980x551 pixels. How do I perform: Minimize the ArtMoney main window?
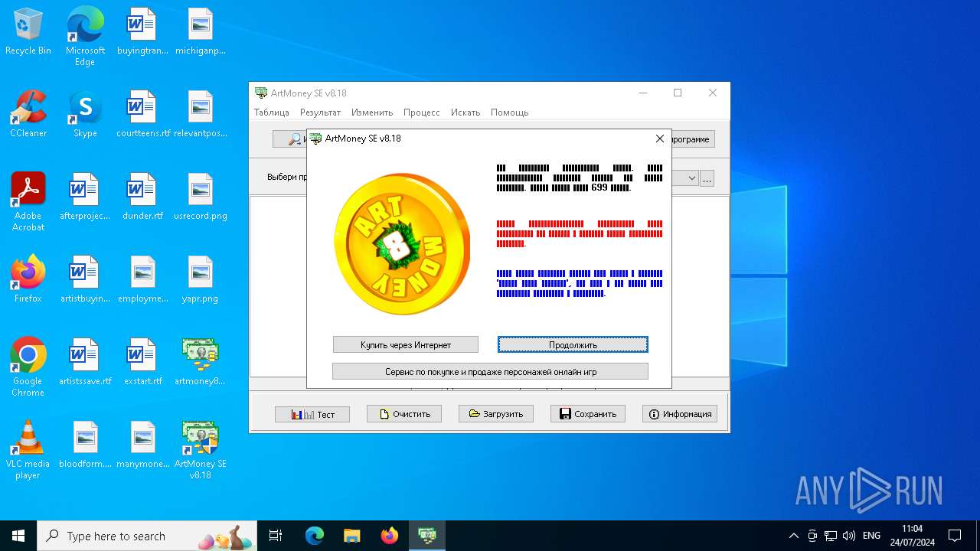click(642, 93)
